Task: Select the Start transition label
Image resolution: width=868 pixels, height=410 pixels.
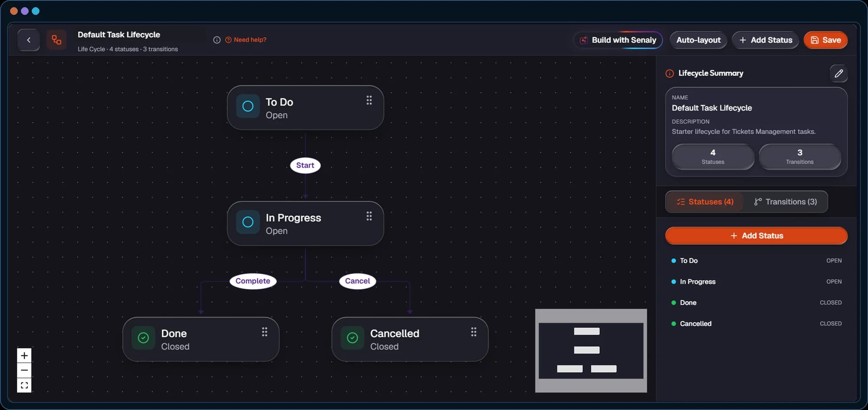Action: coord(305,165)
